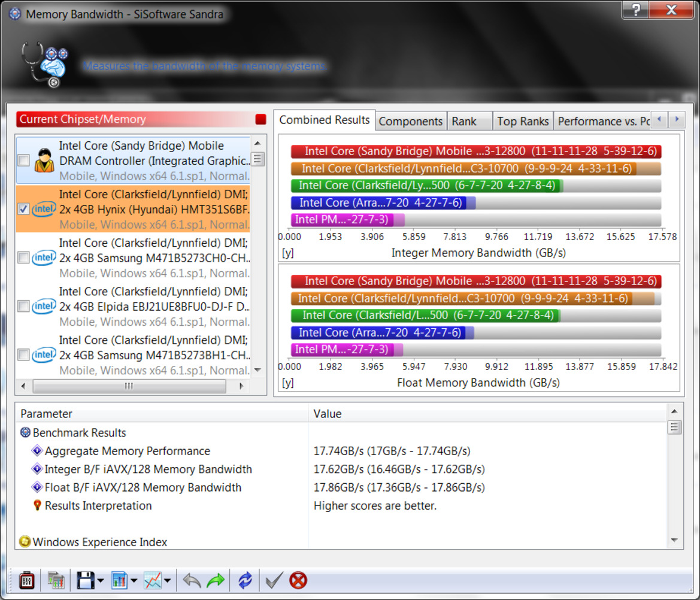Click the Current Chipset/Memory header bar

pos(141,119)
